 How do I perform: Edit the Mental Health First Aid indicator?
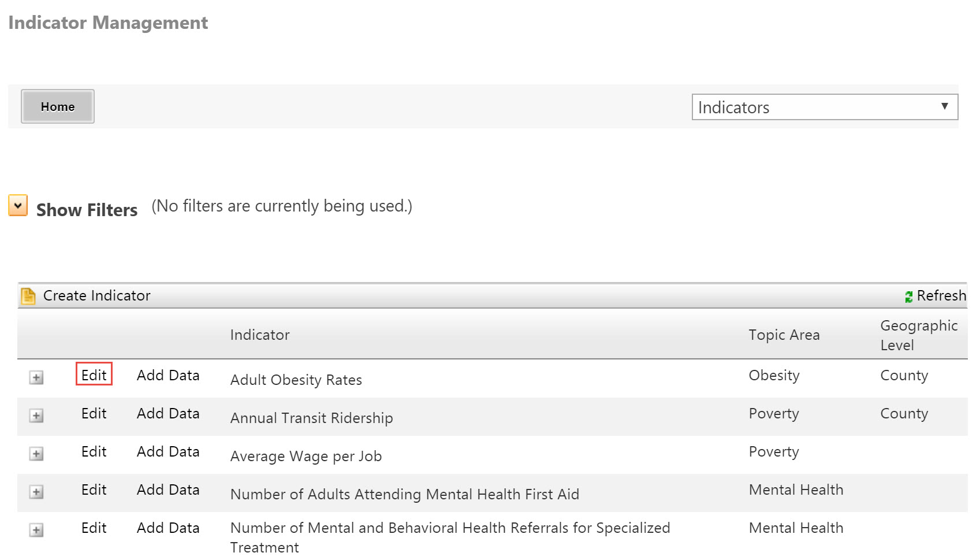coord(94,489)
